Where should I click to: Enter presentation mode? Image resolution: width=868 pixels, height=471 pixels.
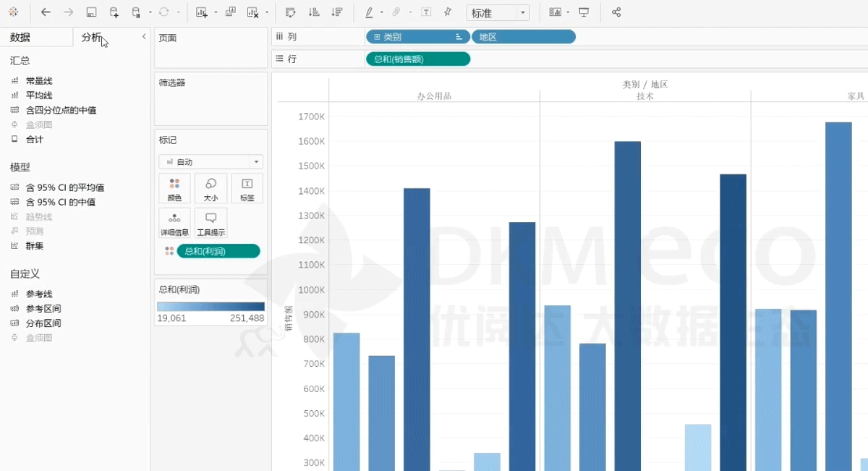click(584, 12)
